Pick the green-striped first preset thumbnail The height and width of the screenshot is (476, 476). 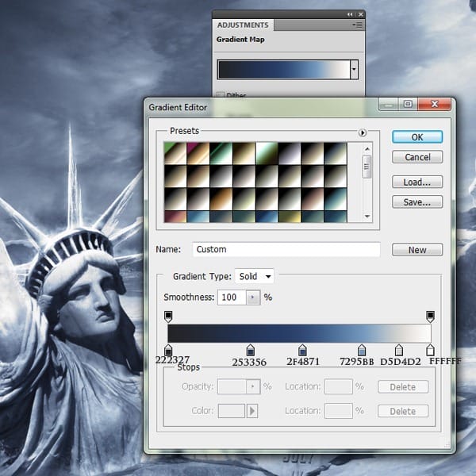[x=175, y=153]
